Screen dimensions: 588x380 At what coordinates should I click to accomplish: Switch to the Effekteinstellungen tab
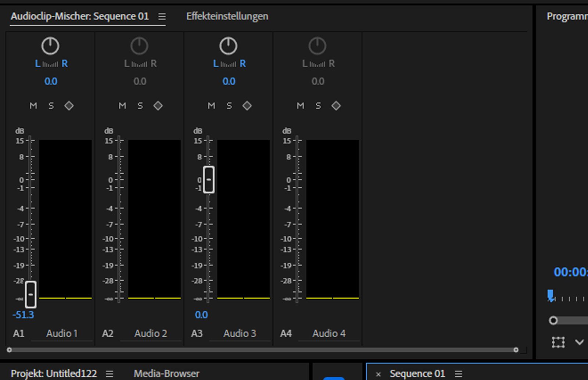coord(227,17)
